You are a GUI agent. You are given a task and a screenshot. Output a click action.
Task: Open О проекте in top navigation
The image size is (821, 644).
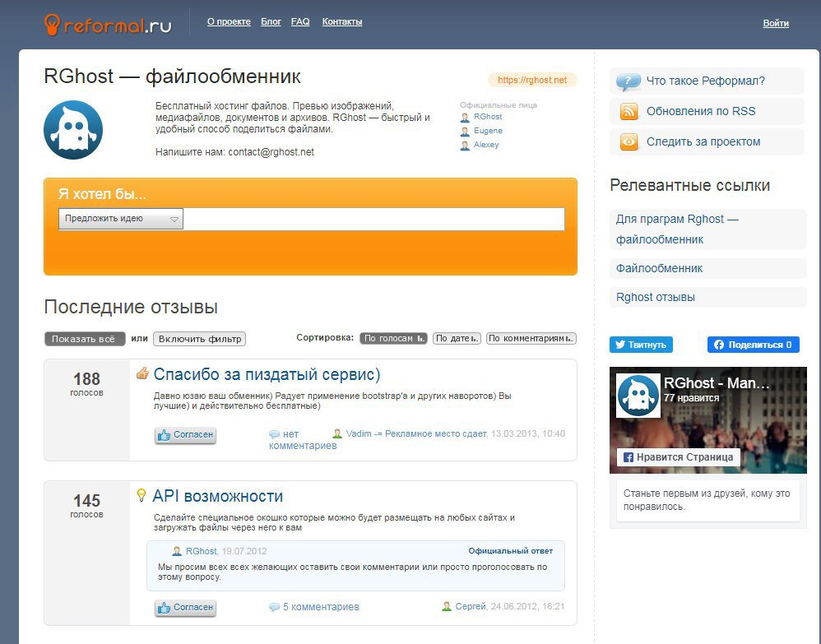pyautogui.click(x=229, y=21)
